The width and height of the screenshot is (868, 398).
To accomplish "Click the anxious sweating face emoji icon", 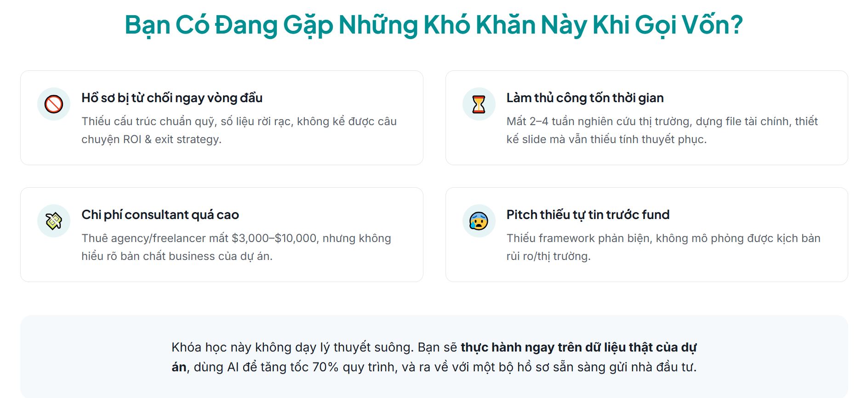I will click(x=479, y=221).
